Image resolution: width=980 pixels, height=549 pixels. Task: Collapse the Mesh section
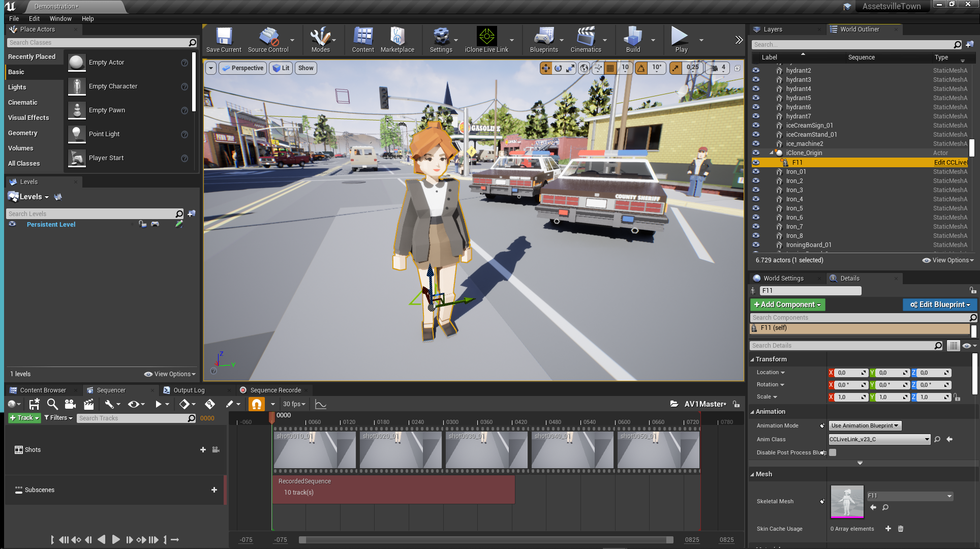tap(752, 474)
